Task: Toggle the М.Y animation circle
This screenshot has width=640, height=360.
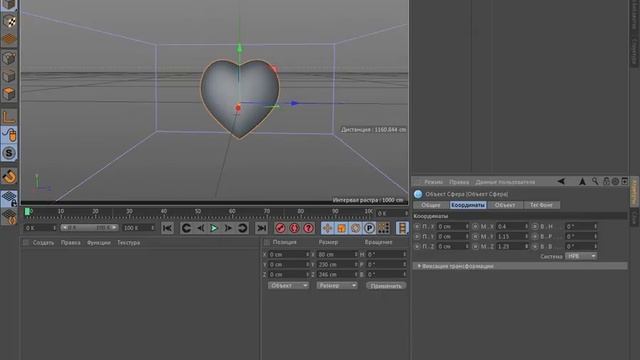Action: pyautogui.click(x=476, y=236)
